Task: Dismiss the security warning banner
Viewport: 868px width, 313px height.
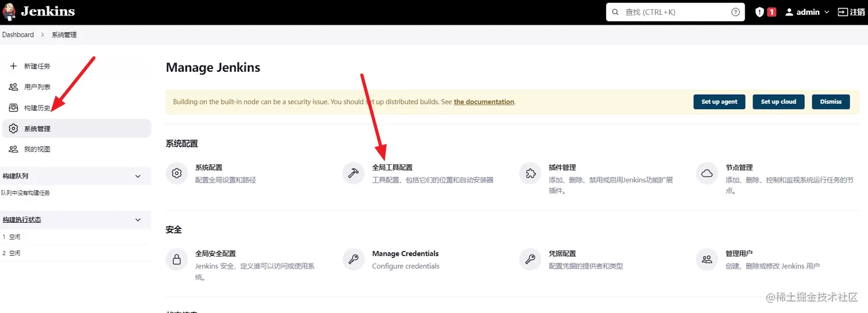Action: tap(831, 102)
